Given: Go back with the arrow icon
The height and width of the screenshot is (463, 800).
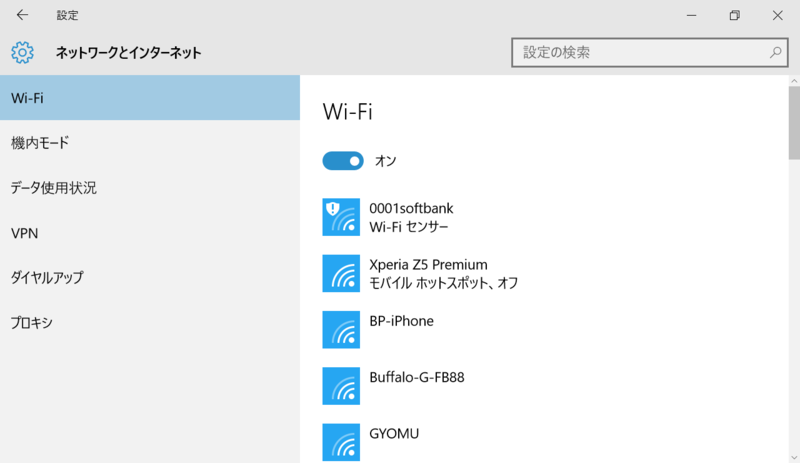Looking at the screenshot, I should tap(22, 15).
